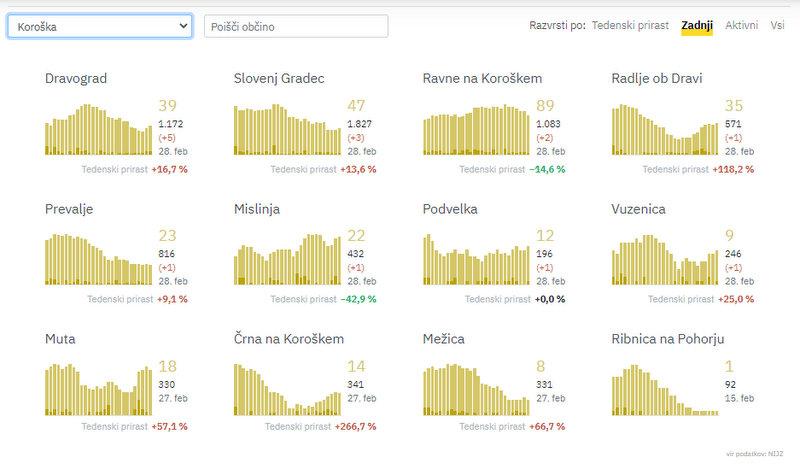Open the Koroška region dropdown
This screenshot has width=800, height=475.
99,26
